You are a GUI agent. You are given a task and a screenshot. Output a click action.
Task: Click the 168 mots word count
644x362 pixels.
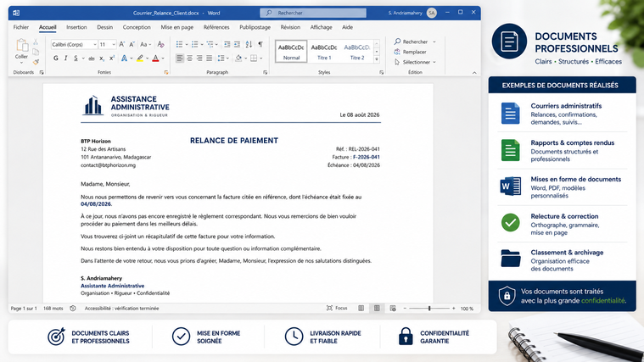click(x=53, y=309)
